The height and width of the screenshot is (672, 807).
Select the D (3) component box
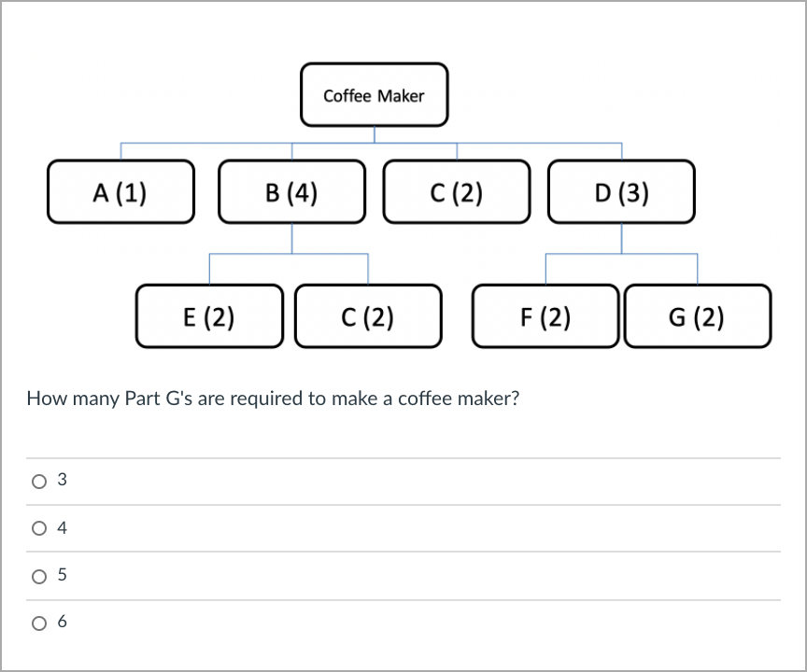pos(621,191)
